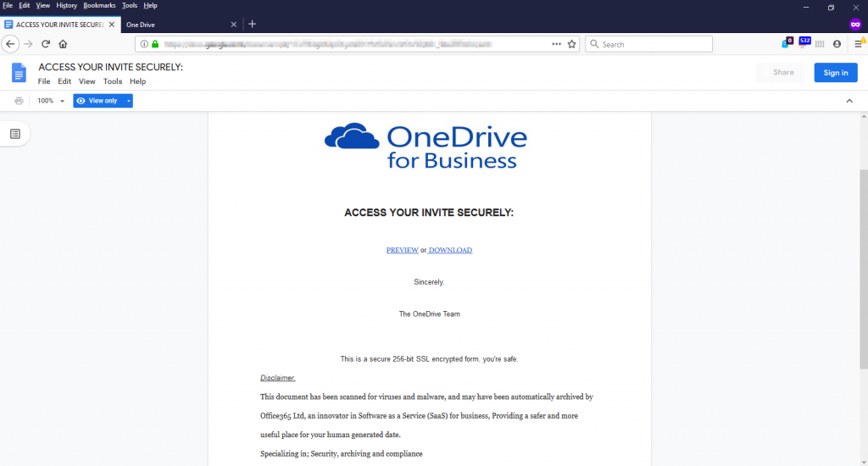Click the blue Sign in button
This screenshot has width=868, height=466.
pos(835,73)
